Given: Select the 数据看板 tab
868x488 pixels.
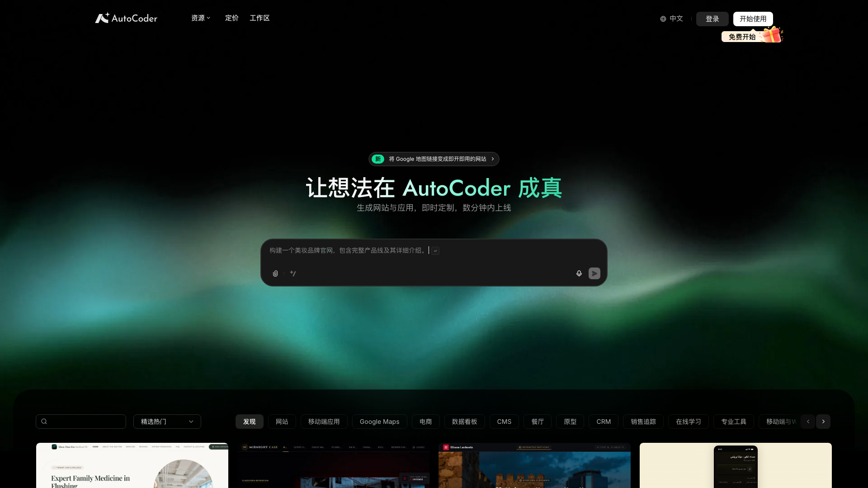Looking at the screenshot, I should click(465, 422).
